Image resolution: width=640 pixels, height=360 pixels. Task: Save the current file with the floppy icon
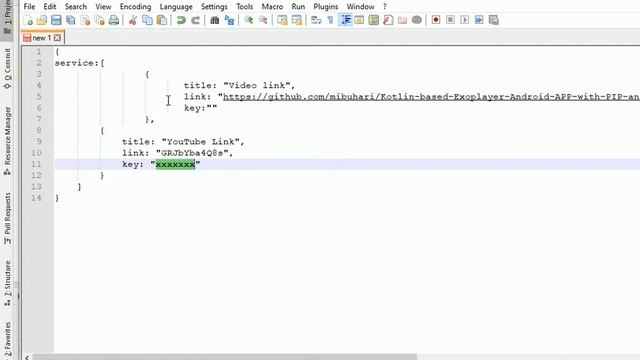tap(56, 20)
